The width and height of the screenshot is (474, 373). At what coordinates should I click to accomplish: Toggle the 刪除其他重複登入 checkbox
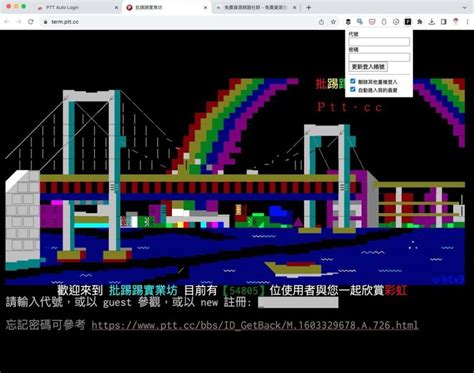coord(353,81)
